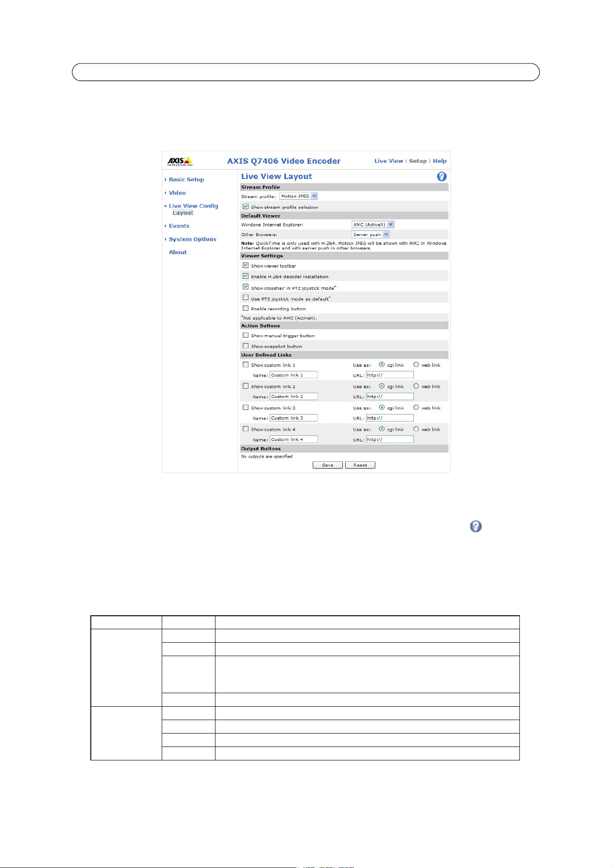Click the help icon beneath the screenshot
Screen dimensions: 613x868
coord(476,526)
